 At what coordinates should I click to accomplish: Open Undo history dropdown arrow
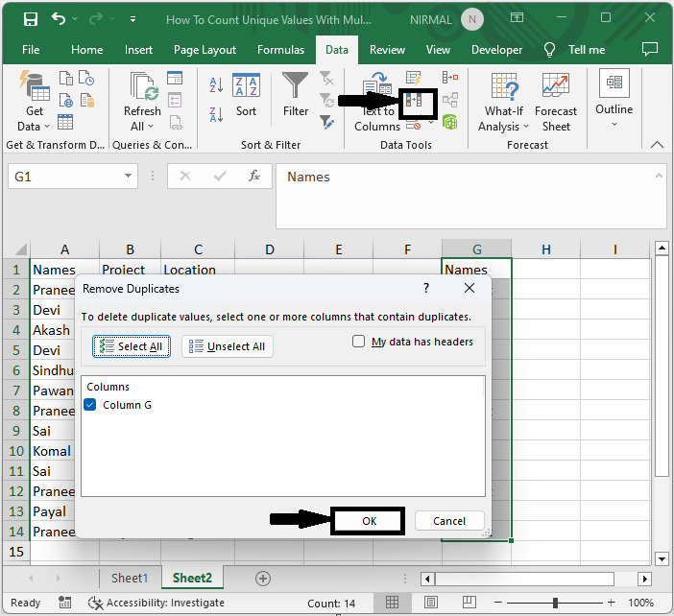tap(75, 18)
